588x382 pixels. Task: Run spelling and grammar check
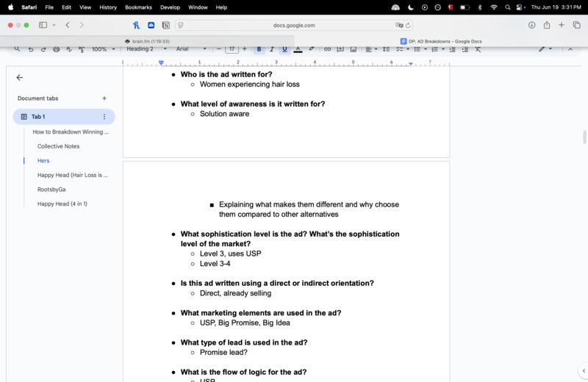pyautogui.click(x=69, y=49)
